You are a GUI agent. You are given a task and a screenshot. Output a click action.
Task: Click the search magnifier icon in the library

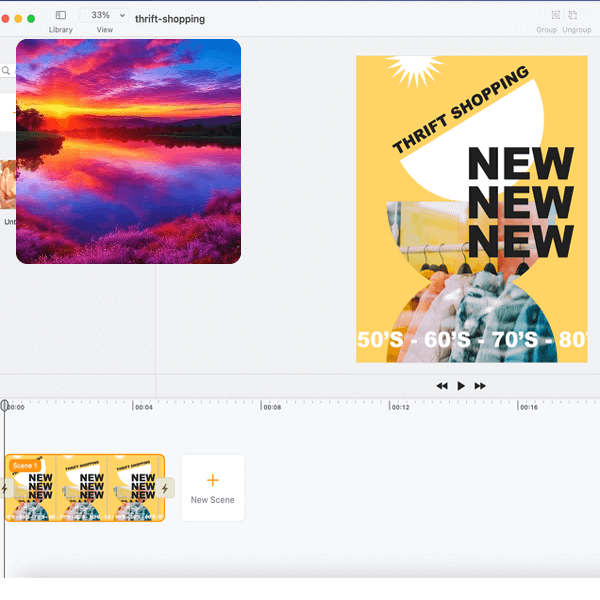(6, 71)
